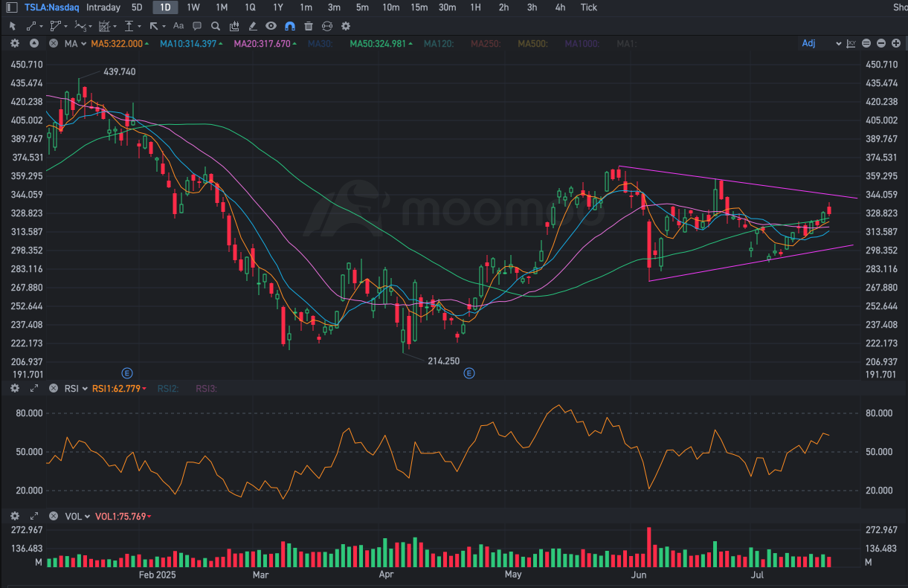Enable the dimmed MA30 line
Viewport: 908px width, 588px height.
321,43
